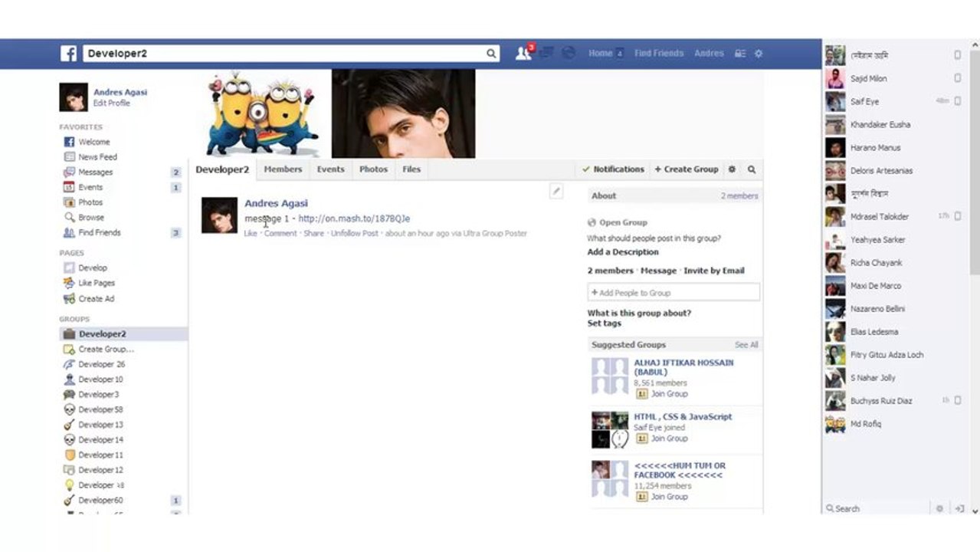
Task: Click Share under the post
Action: point(314,233)
